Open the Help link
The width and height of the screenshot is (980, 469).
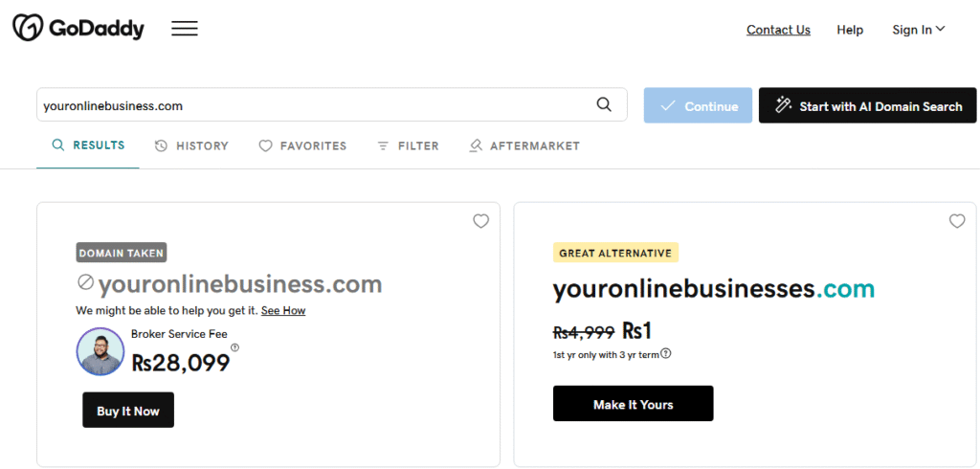850,30
